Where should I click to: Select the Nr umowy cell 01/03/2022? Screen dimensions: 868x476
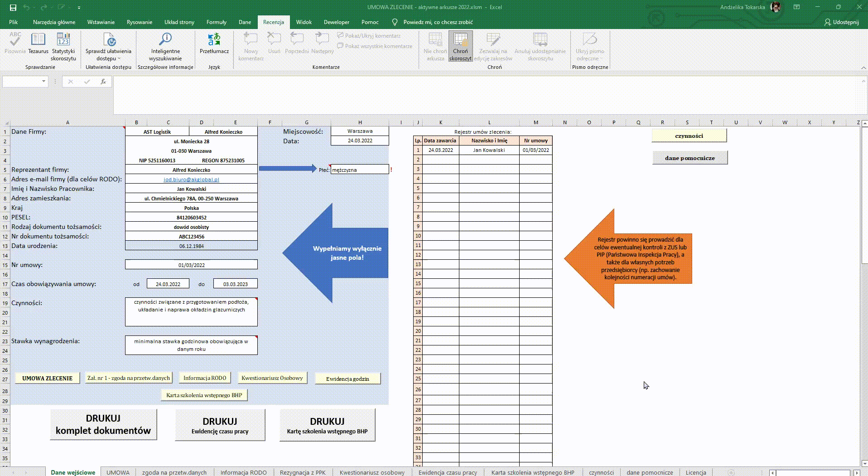[x=191, y=265]
